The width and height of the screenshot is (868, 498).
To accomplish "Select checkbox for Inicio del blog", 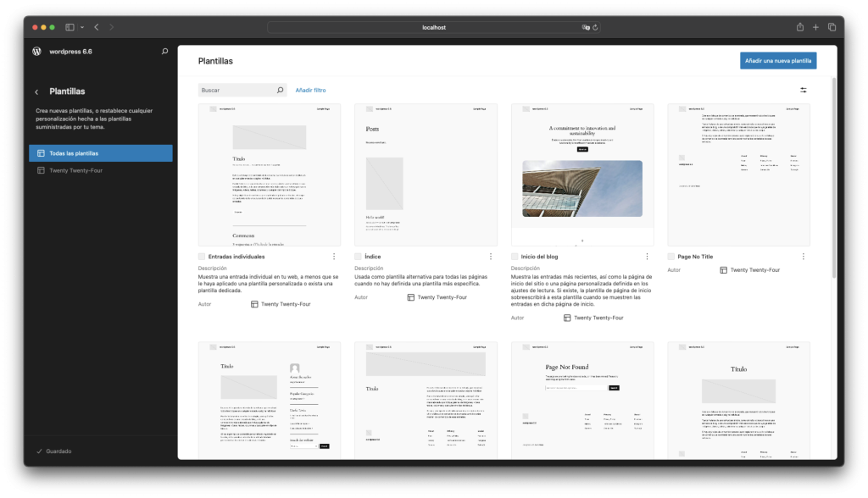I will click(515, 257).
